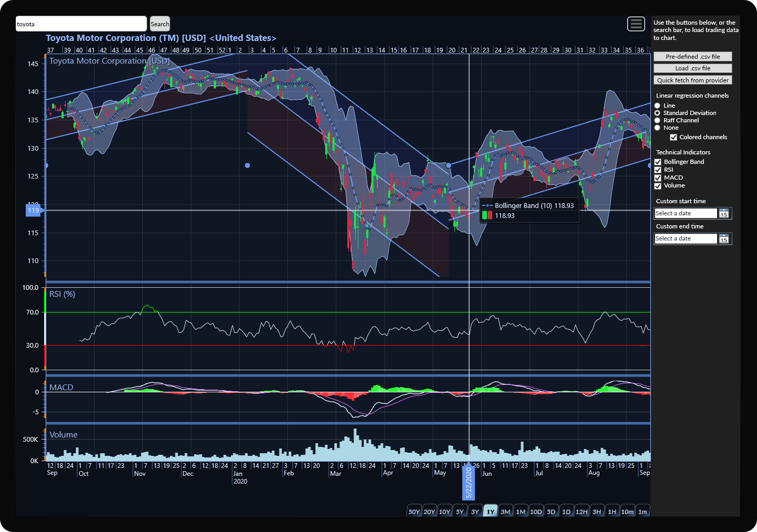The image size is (757, 532).
Task: Toggle the Volume indicator checkbox
Action: pos(658,186)
